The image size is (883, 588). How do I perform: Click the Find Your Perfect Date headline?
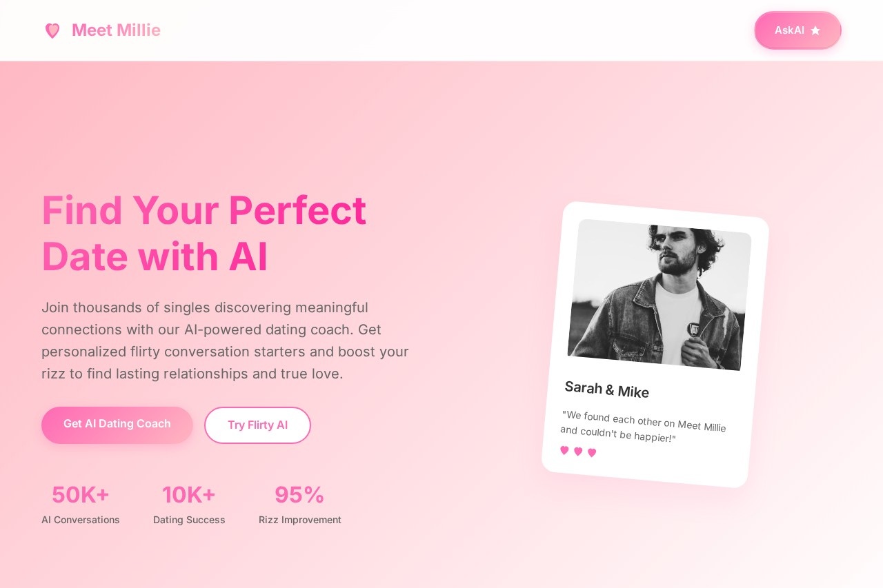[204, 233]
